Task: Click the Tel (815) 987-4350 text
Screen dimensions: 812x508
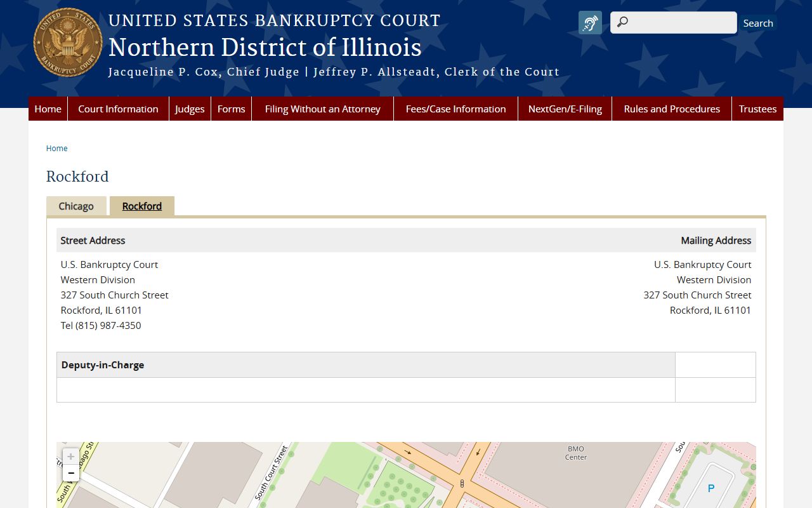Action: 101,326
